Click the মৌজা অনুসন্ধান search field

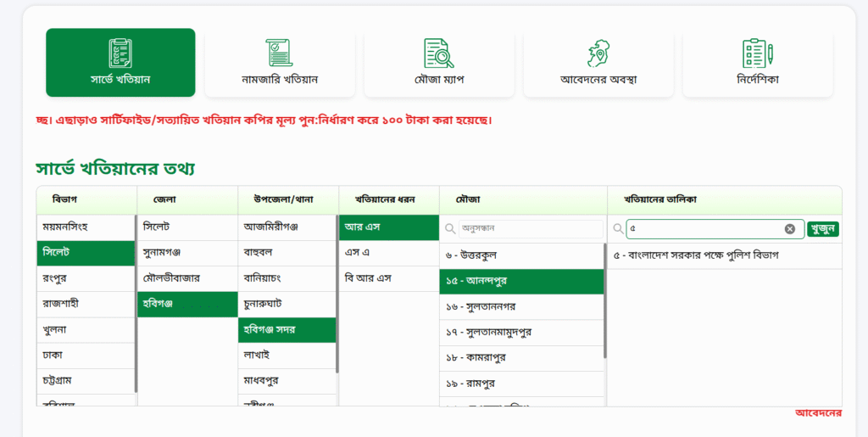(x=531, y=228)
